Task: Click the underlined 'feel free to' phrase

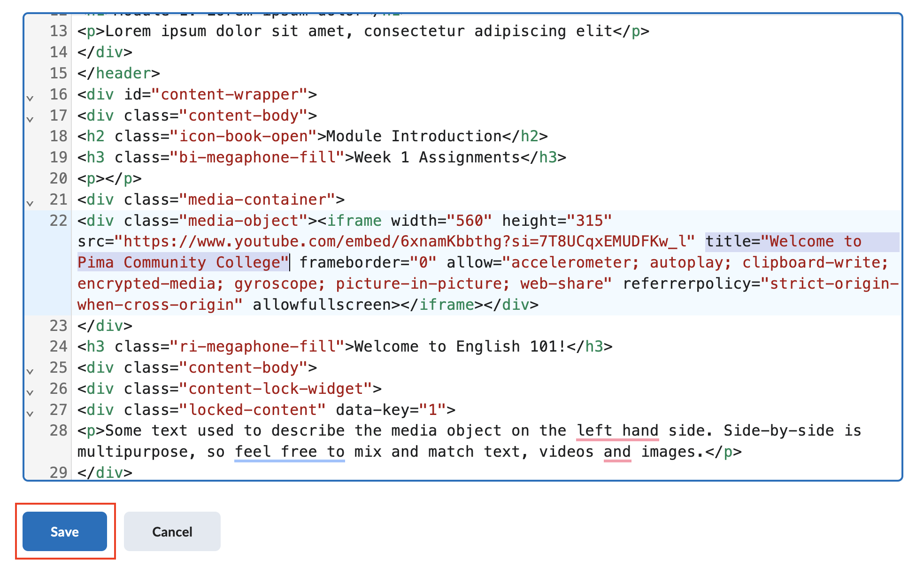Action: pyautogui.click(x=290, y=452)
